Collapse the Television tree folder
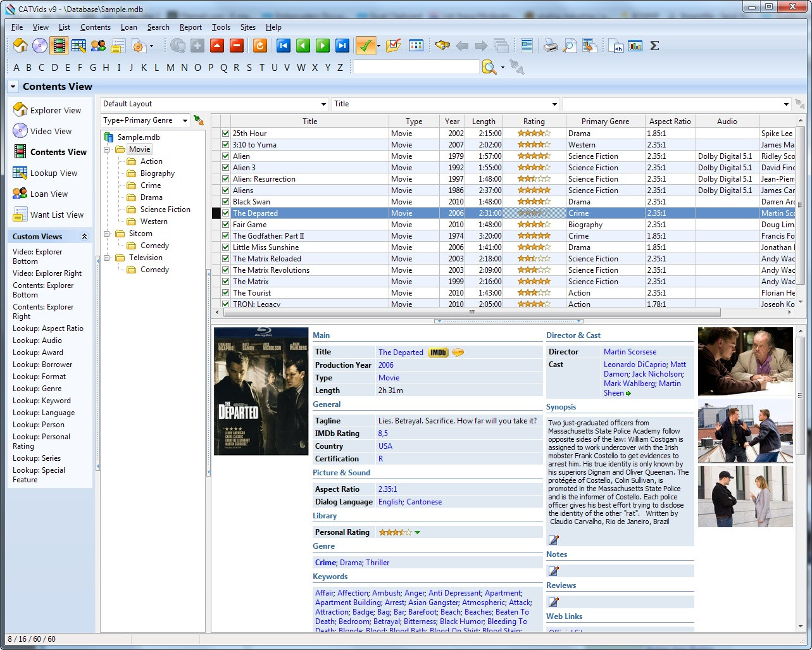Screen dimensions: 812x650 tap(107, 258)
